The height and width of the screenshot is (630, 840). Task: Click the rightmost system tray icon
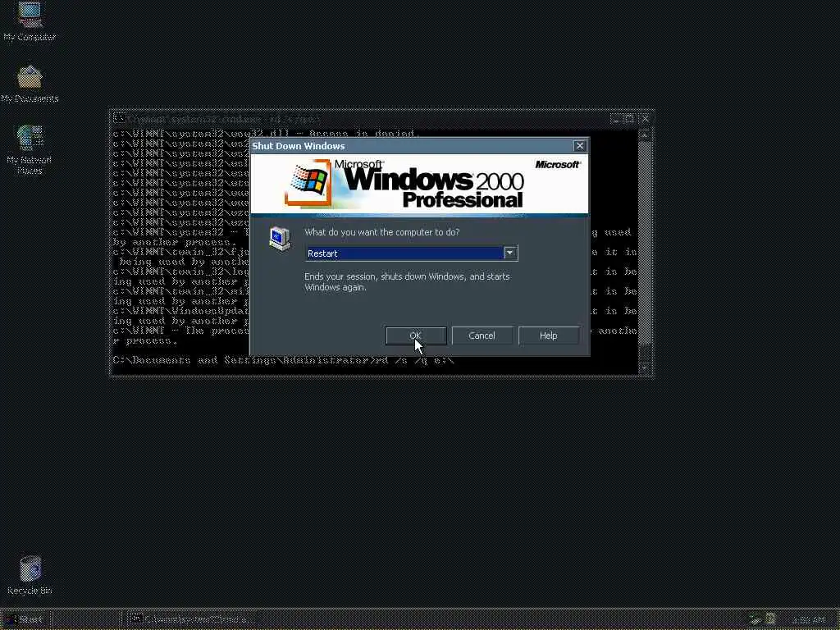tap(770, 620)
